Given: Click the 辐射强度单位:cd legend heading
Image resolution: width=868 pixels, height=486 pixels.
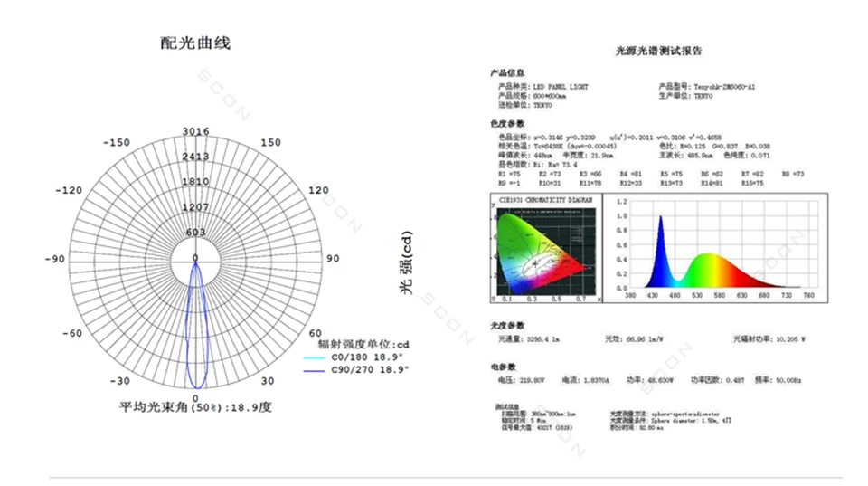Looking at the screenshot, I should (363, 344).
